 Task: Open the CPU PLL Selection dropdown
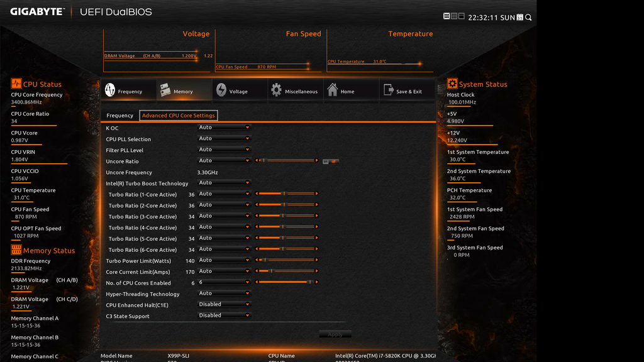click(x=224, y=138)
